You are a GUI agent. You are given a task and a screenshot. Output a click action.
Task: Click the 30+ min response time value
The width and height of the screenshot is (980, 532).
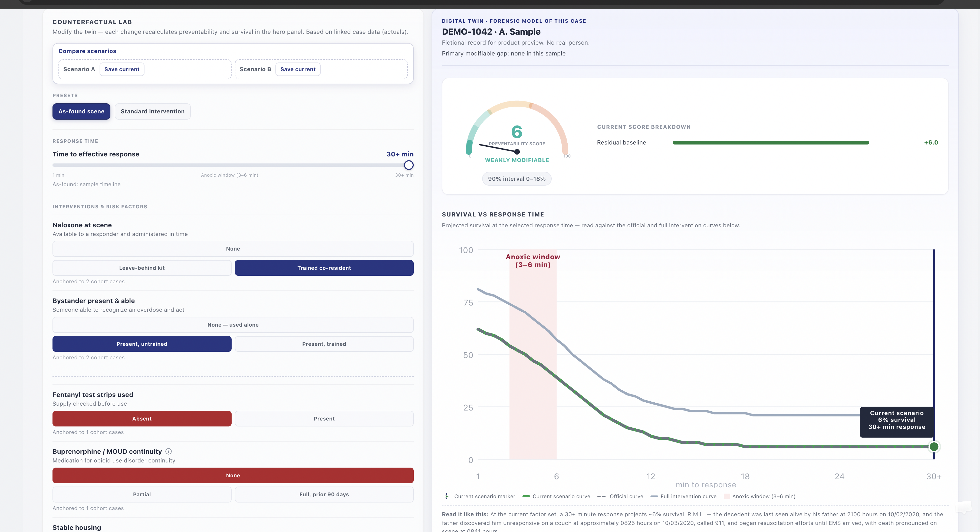[400, 154]
